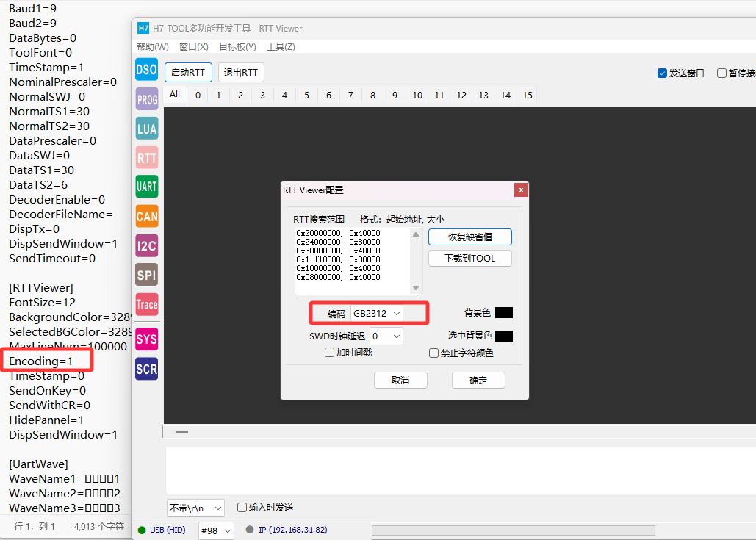This screenshot has height=540, width=756.
Task: Select RTT channel tab 15
Action: (528, 95)
